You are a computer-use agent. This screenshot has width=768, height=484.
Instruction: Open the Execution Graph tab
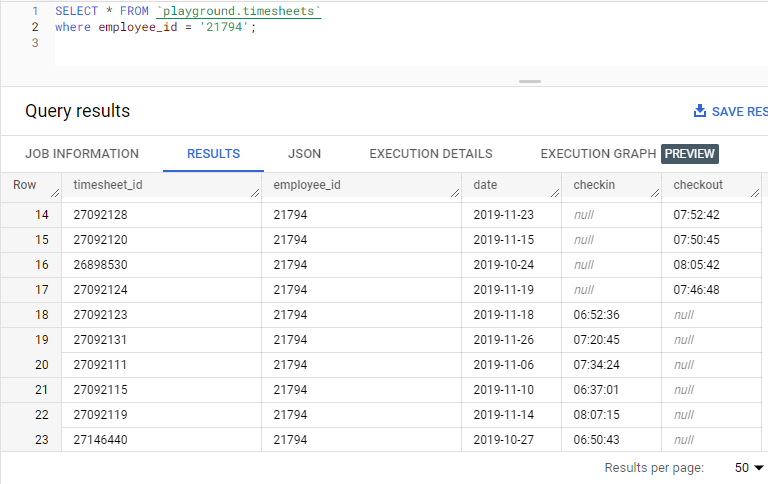pyautogui.click(x=598, y=154)
